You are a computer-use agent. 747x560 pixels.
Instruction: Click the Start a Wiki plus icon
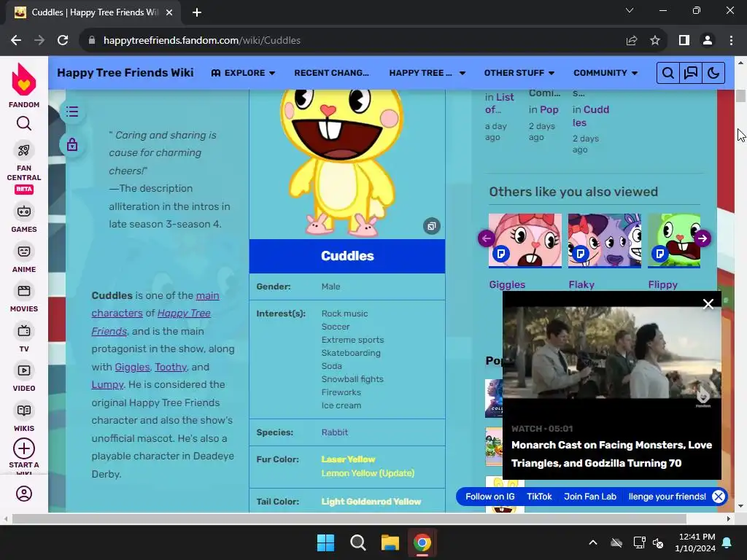[24, 448]
